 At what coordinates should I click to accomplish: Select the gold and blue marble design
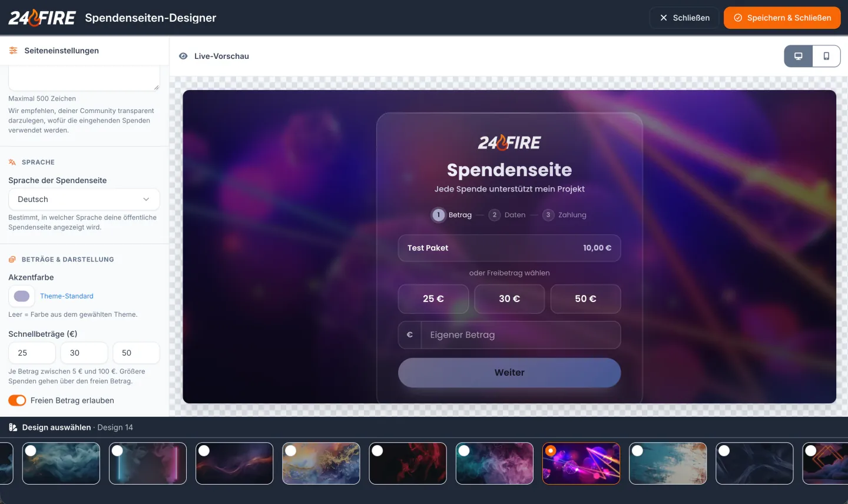coord(321,463)
